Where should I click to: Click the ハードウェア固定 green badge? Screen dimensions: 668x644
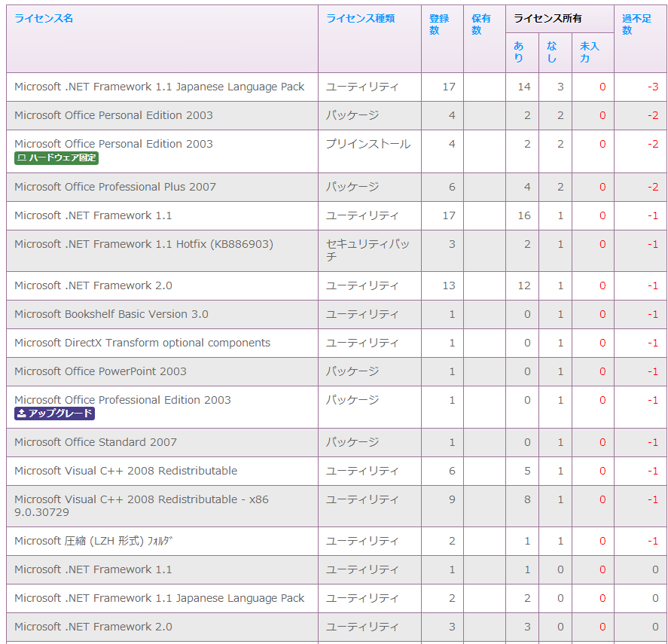pos(56,157)
